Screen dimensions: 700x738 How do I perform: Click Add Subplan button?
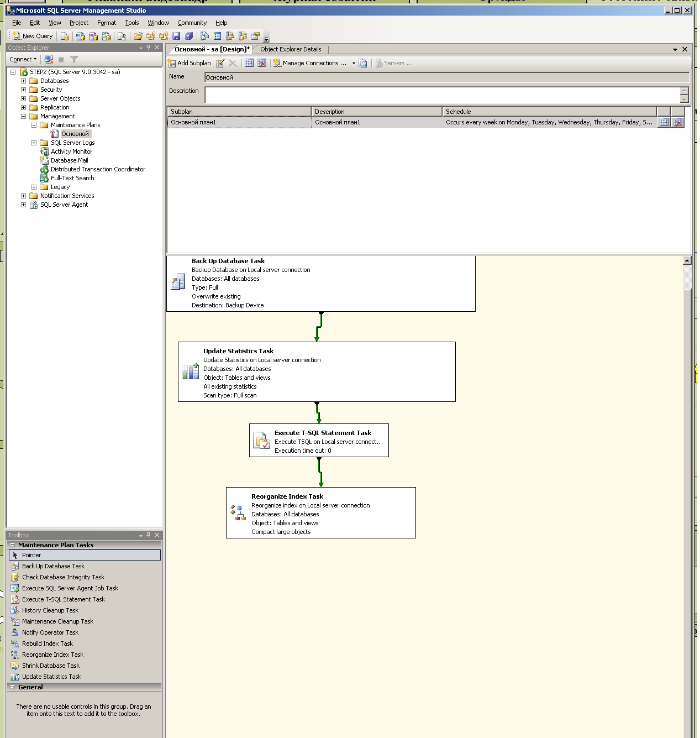click(x=189, y=64)
